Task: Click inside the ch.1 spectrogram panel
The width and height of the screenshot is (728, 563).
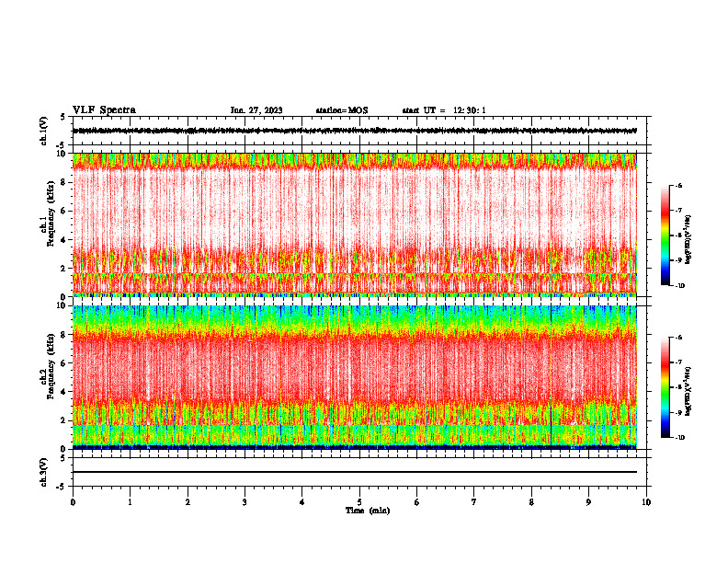Action: point(354,224)
